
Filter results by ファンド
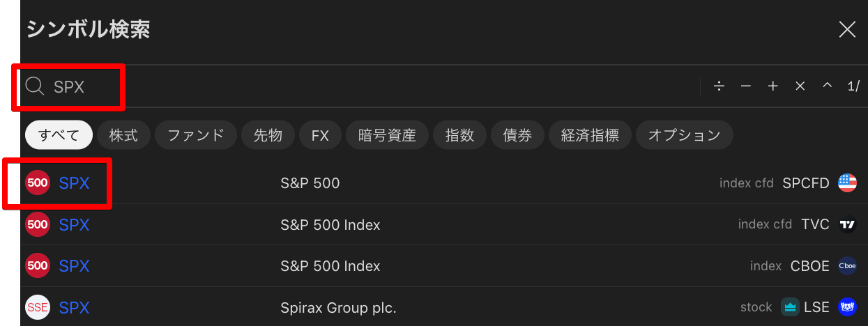pos(196,135)
